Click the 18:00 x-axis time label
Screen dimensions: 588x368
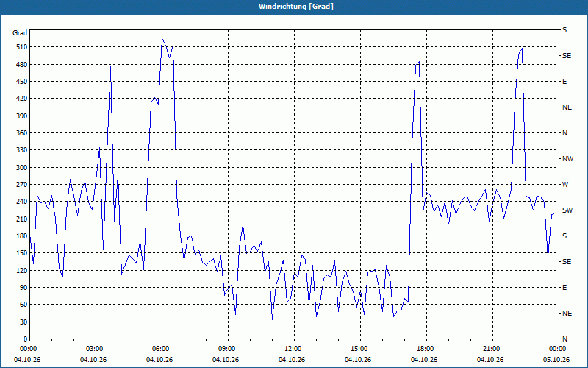[426, 349]
